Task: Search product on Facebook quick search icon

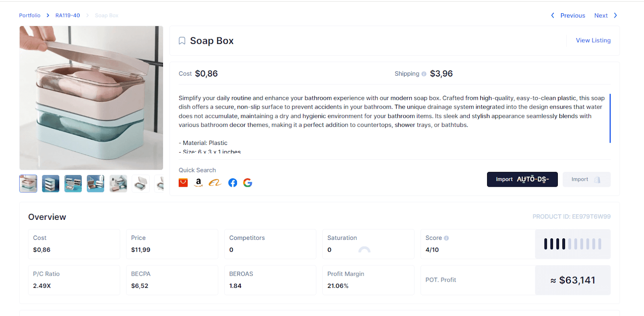Action: [x=233, y=183]
